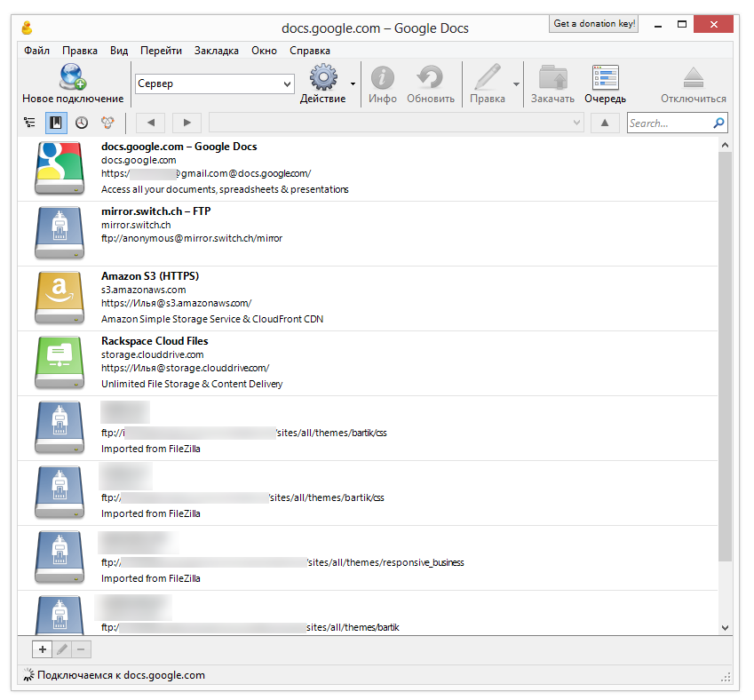Expand the Edit pencil dropdown arrow
This screenshot has width=754, height=700.
point(516,84)
